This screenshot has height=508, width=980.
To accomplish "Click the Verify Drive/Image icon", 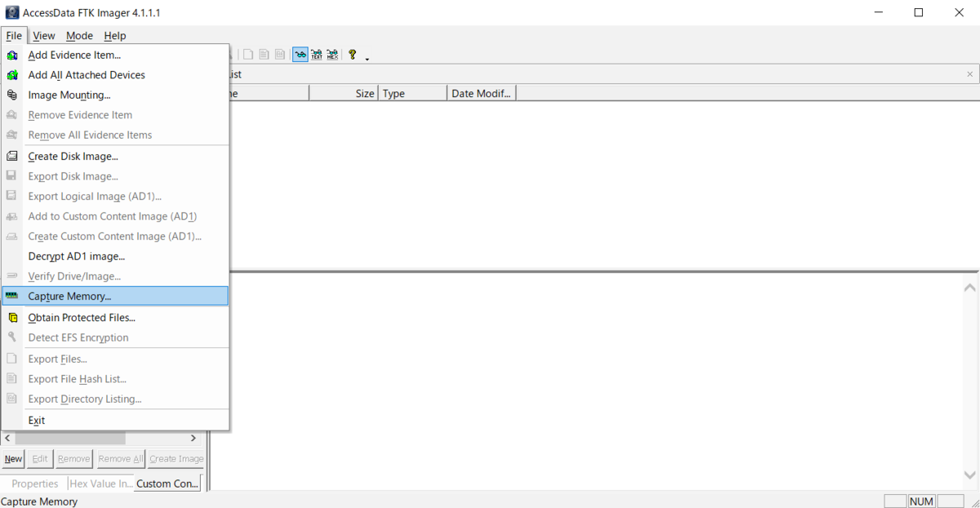I will [12, 276].
